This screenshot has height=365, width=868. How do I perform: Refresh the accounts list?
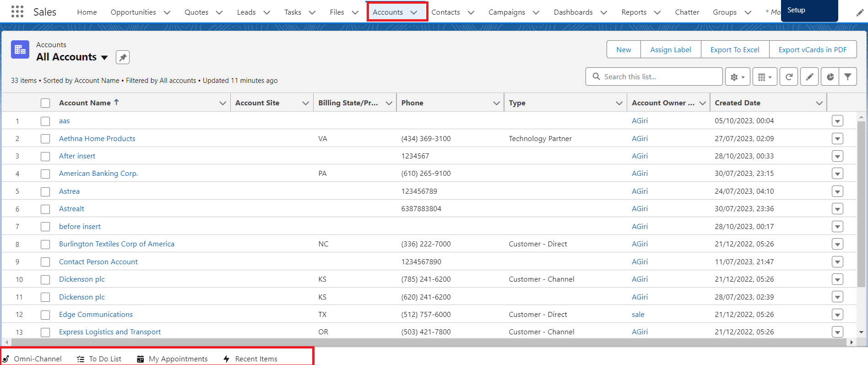click(x=789, y=77)
